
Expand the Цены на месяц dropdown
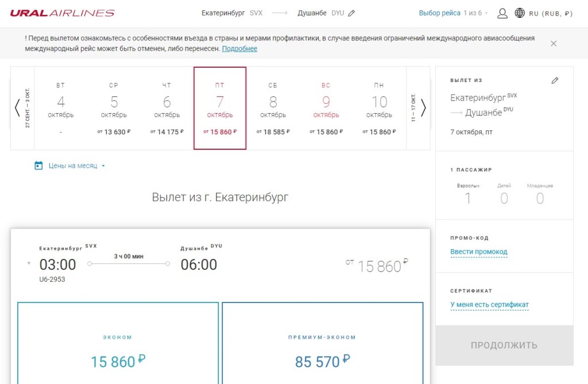103,166
